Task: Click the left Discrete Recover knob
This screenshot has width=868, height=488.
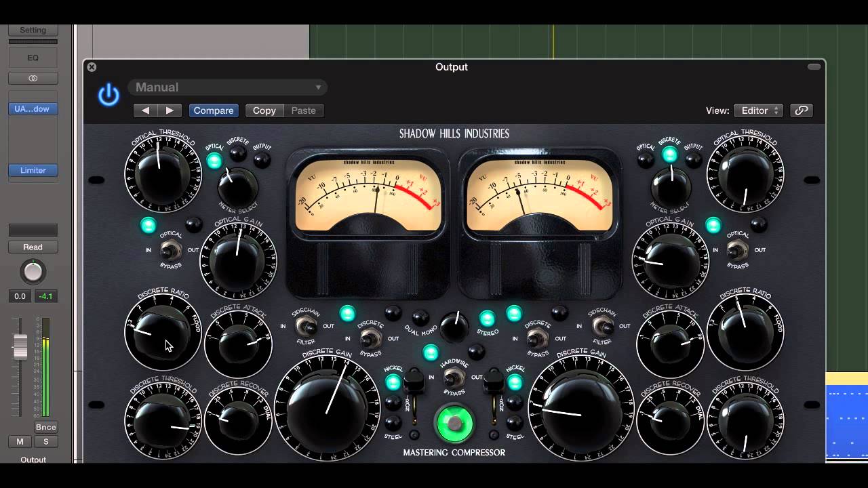Action: [238, 420]
